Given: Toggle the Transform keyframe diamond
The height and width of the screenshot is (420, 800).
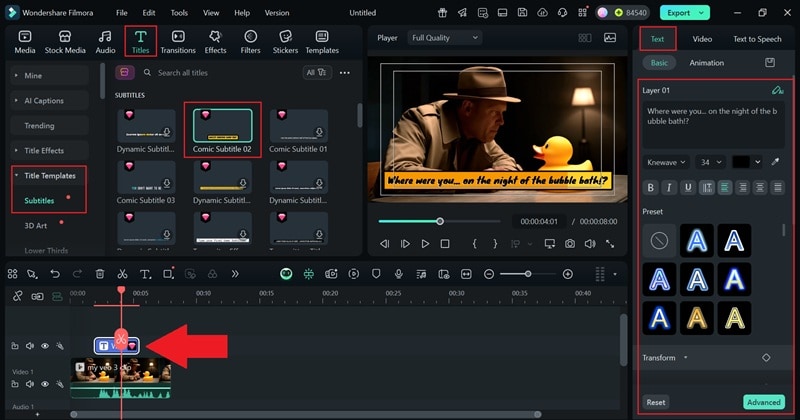Looking at the screenshot, I should tap(766, 358).
